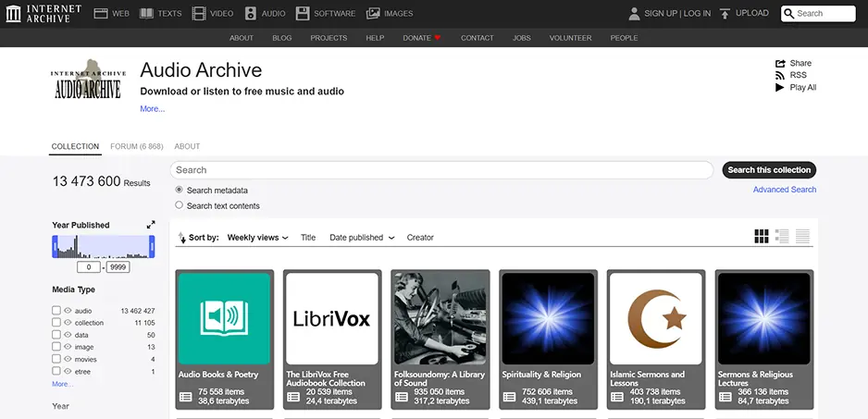868x419 pixels.
Task: Click the Texts book icon
Action: point(146,13)
